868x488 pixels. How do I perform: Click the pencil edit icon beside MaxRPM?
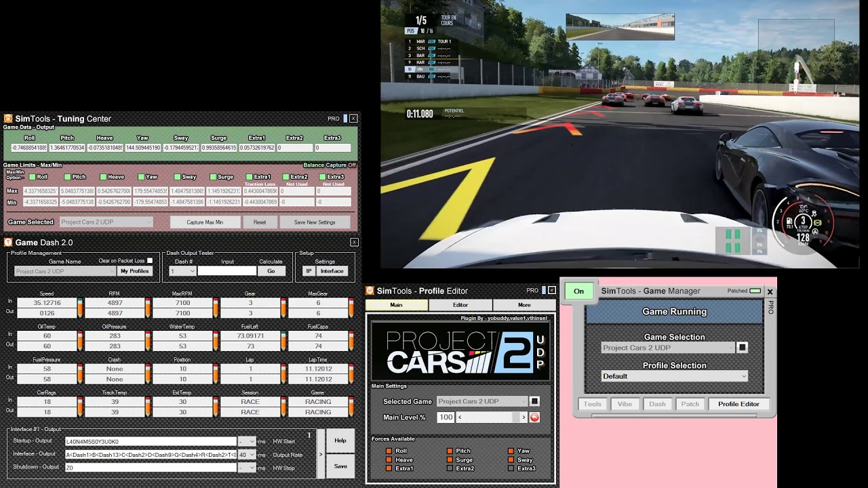coord(216,308)
